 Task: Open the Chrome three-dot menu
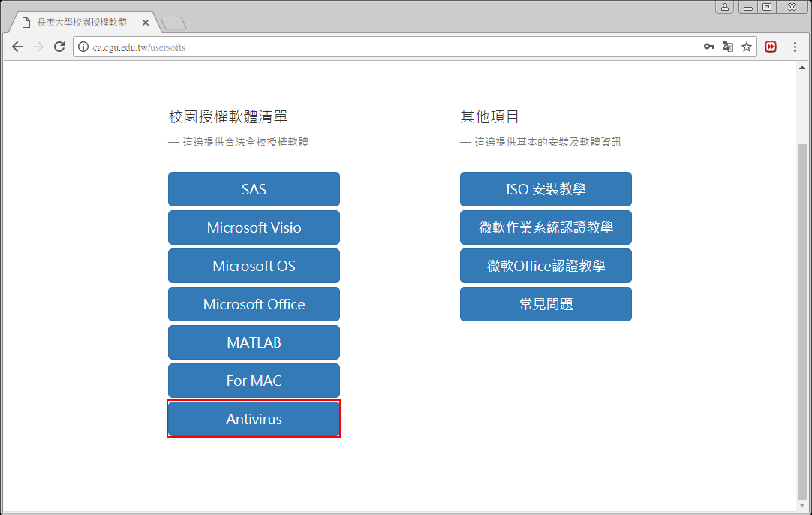point(795,47)
